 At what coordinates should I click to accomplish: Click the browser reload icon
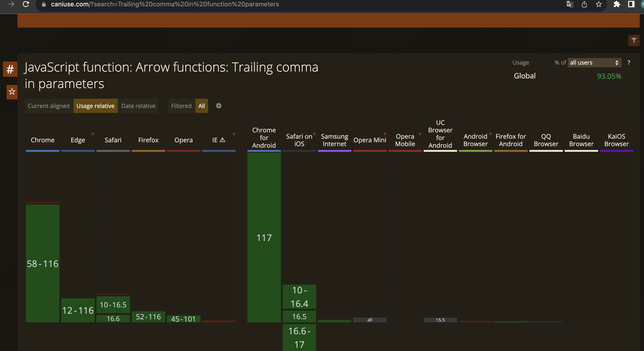tap(26, 4)
